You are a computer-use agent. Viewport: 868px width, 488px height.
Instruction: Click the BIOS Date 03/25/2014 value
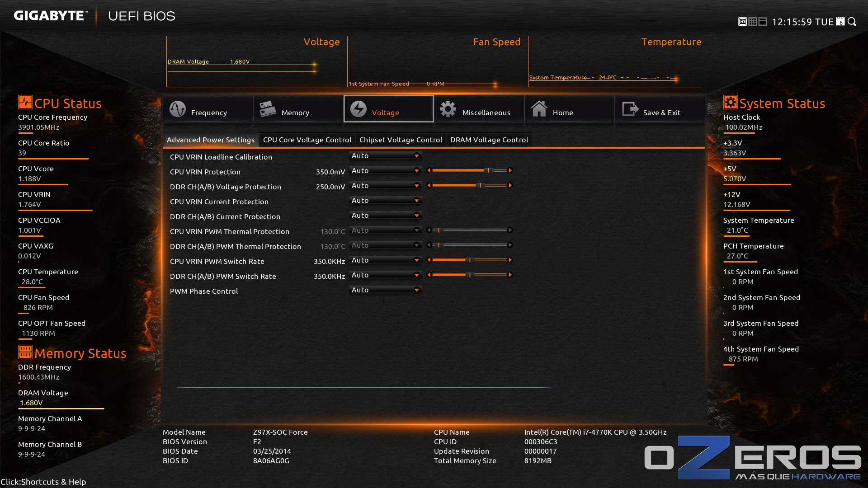coord(272,451)
